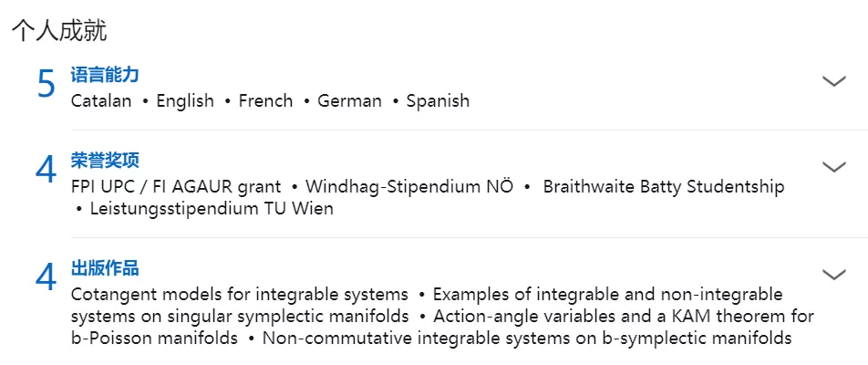Screen dimensions: 868x365
Task: Open the 荣誉奖项 heading link
Action: click(x=105, y=161)
